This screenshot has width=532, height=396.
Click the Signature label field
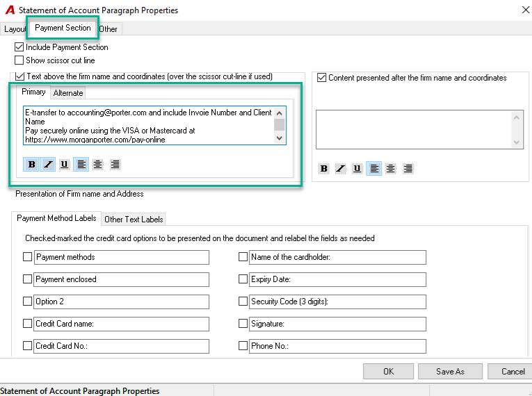pos(337,324)
